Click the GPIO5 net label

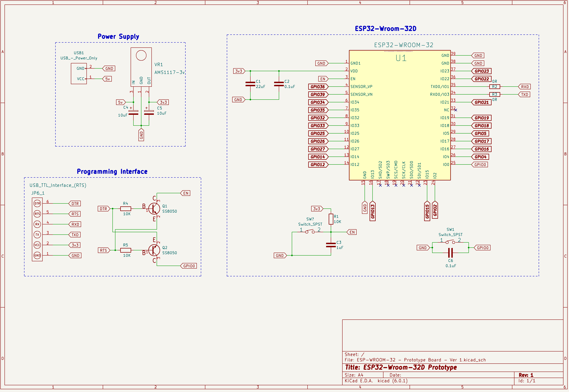[480, 134]
